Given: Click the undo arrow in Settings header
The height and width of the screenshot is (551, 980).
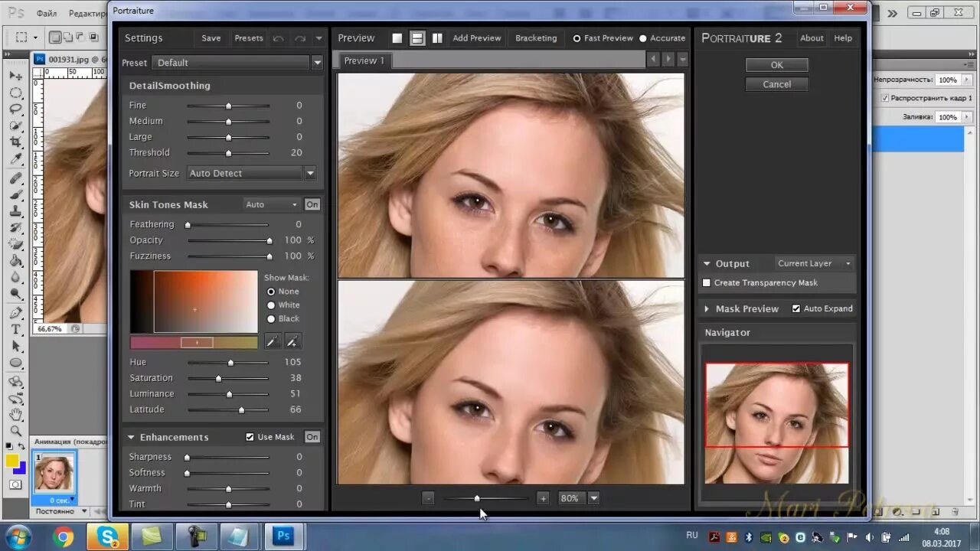Looking at the screenshot, I should pos(278,38).
